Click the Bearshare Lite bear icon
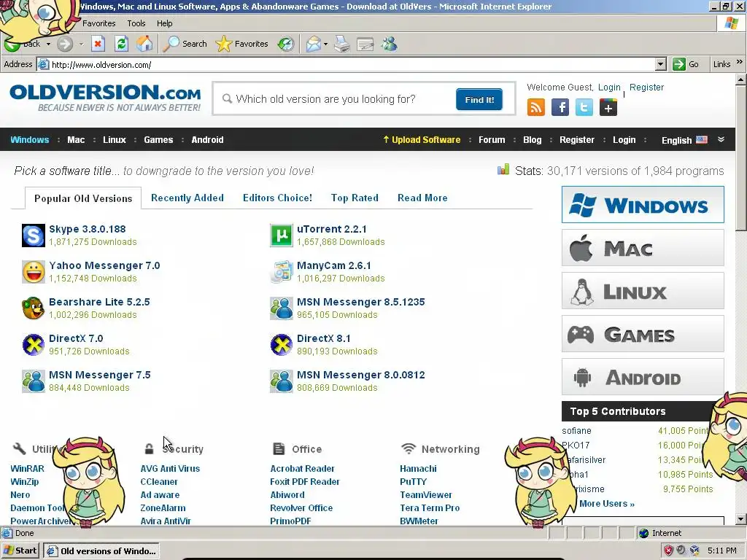This screenshot has height=560, width=747. pyautogui.click(x=34, y=308)
